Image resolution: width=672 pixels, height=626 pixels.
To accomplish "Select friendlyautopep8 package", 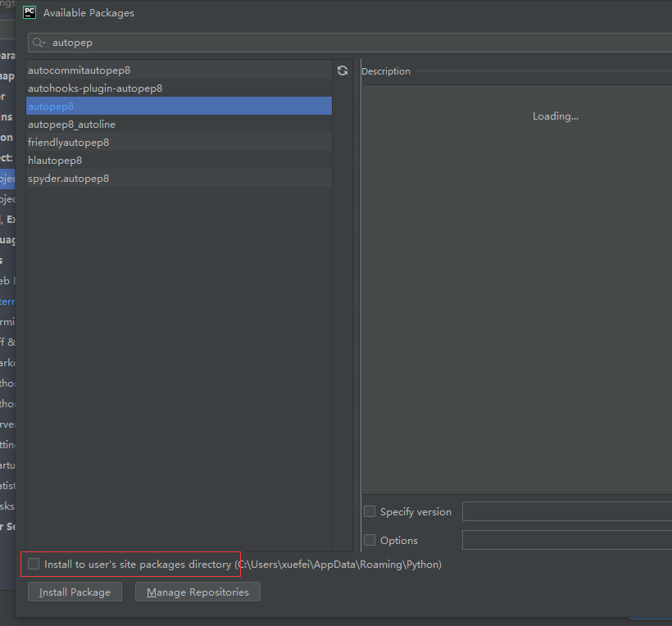I will click(179, 143).
